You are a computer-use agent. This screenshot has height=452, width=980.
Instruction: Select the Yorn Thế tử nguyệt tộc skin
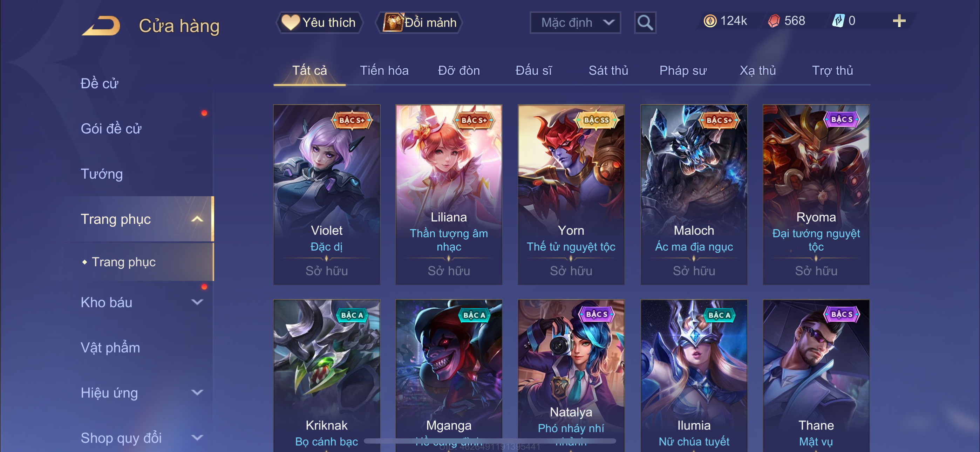[x=571, y=194]
